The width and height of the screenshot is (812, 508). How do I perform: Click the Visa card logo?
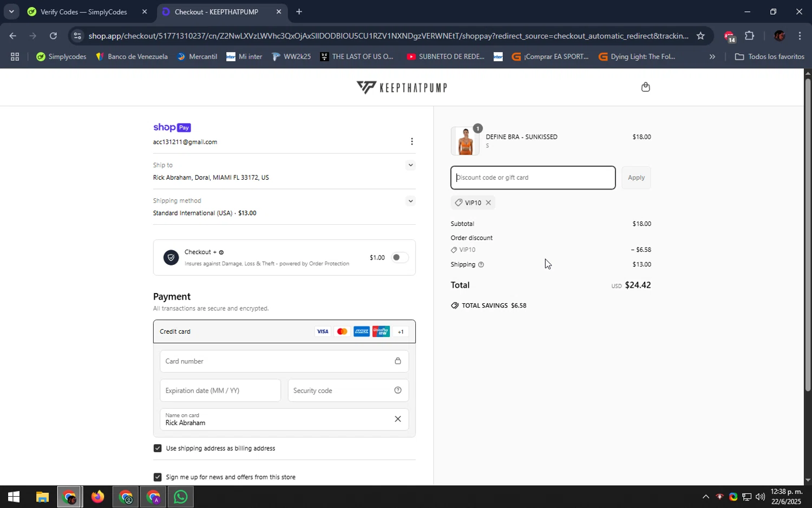tap(323, 331)
